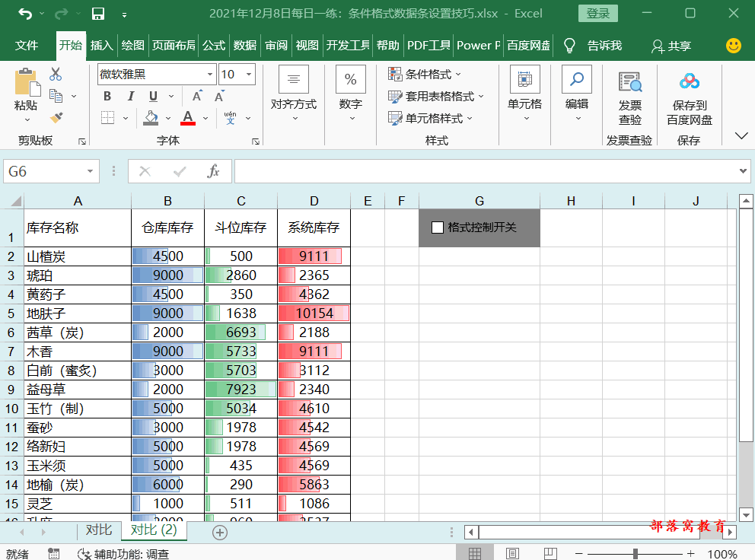Open the 文件 menu
This screenshot has width=755, height=560.
tap(27, 46)
